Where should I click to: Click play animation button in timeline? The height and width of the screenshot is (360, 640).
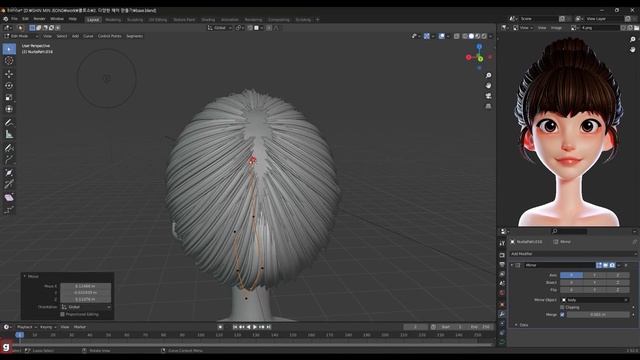tap(255, 327)
